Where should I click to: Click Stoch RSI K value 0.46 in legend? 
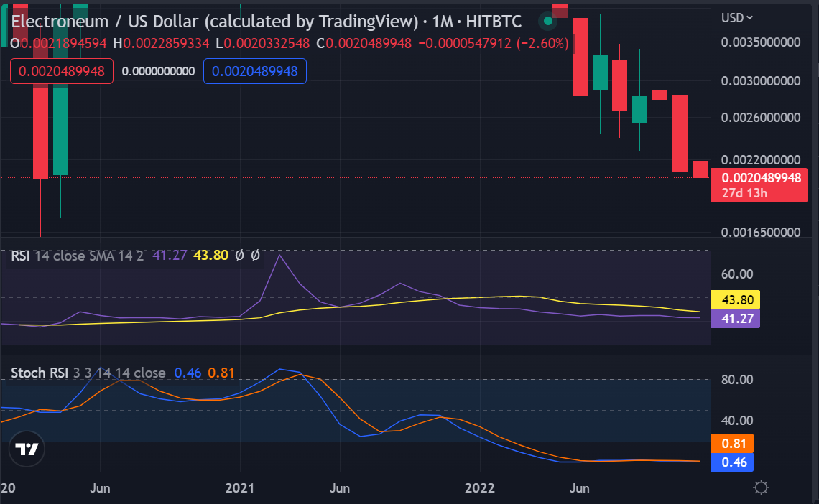click(188, 373)
